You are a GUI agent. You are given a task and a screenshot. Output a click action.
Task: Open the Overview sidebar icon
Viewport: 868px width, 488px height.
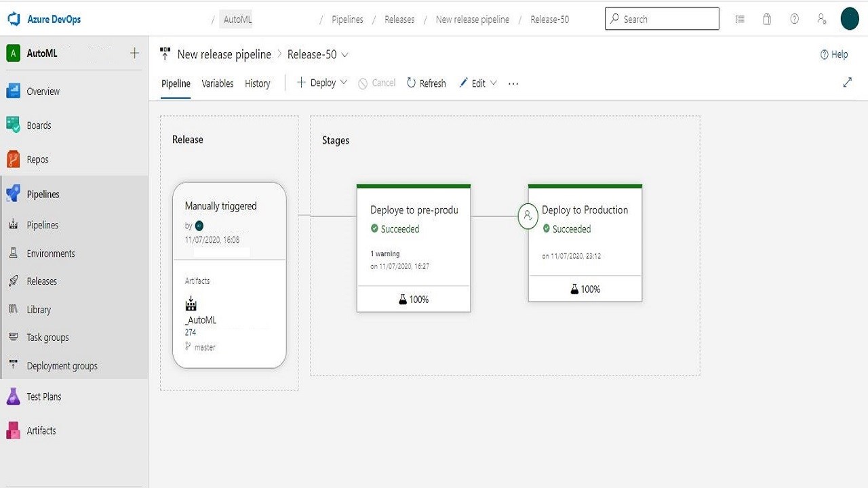[14, 91]
